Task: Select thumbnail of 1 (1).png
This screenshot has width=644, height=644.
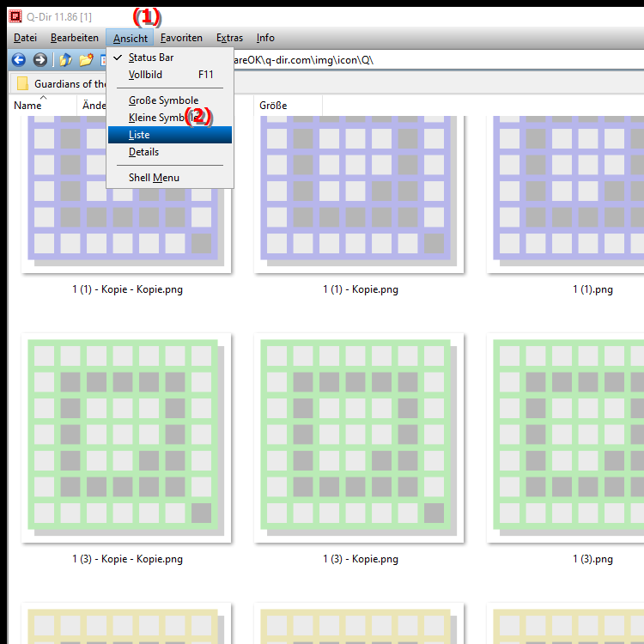Action: [566, 194]
